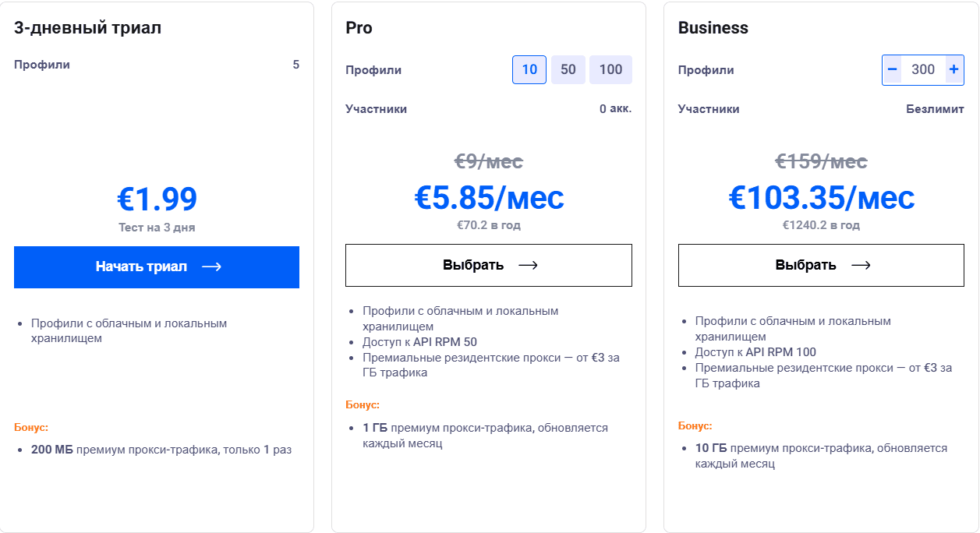Click the Безлимит participants value

[935, 109]
